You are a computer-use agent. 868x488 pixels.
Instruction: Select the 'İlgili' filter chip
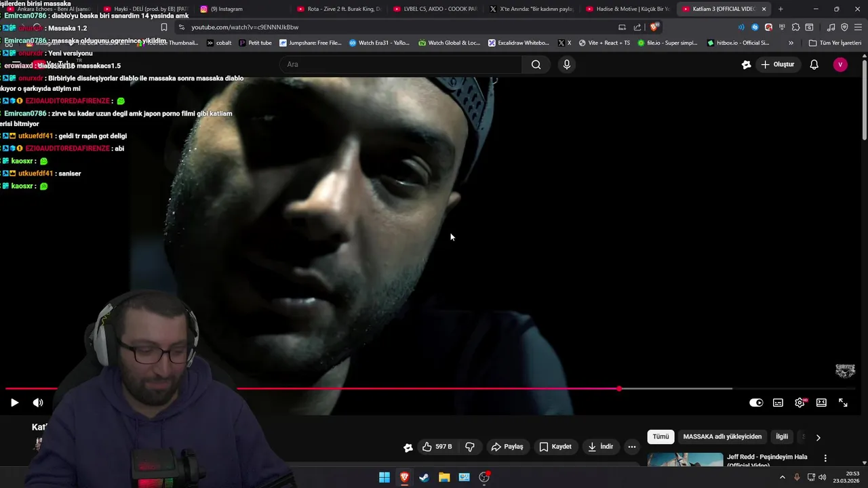pyautogui.click(x=782, y=436)
